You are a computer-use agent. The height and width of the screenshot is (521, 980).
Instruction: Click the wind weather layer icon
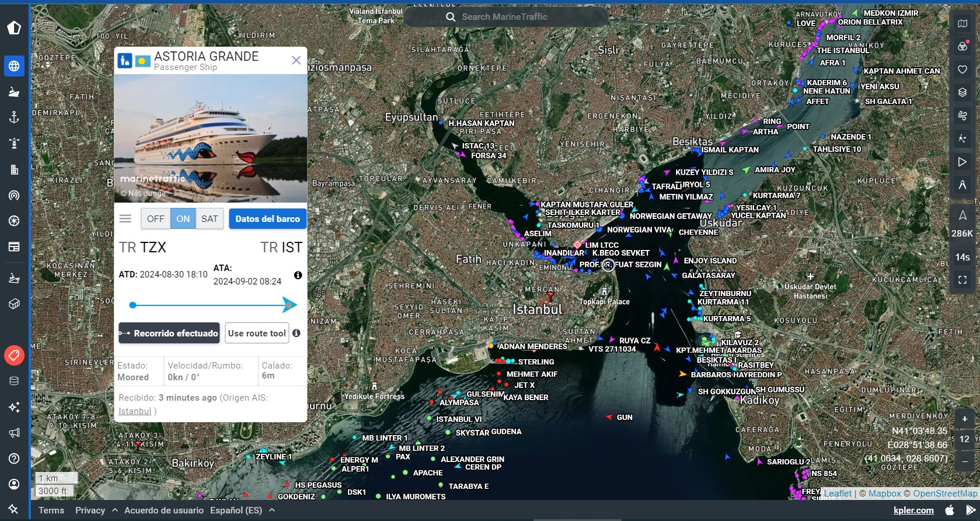tap(962, 116)
